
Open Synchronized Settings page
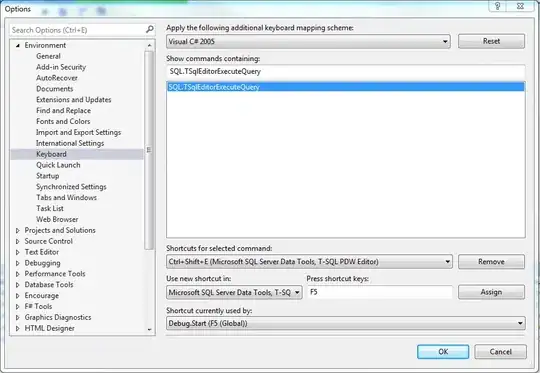pos(71,187)
